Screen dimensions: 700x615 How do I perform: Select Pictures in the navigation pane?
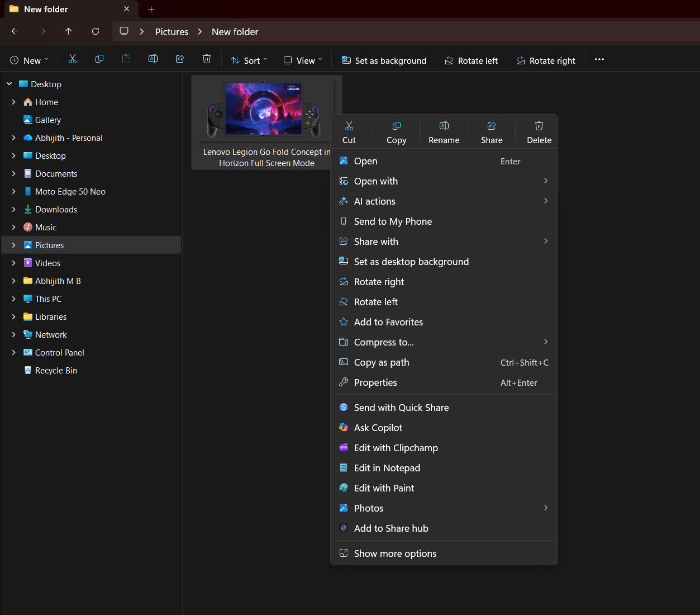point(50,245)
